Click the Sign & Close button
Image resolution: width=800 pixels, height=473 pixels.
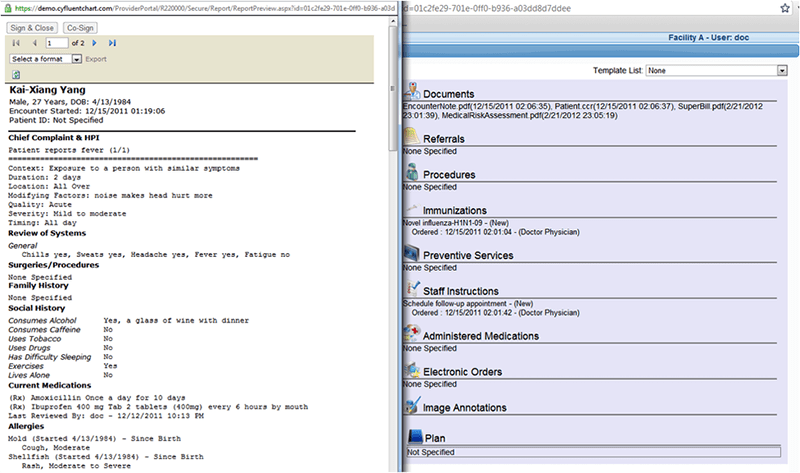pos(32,28)
